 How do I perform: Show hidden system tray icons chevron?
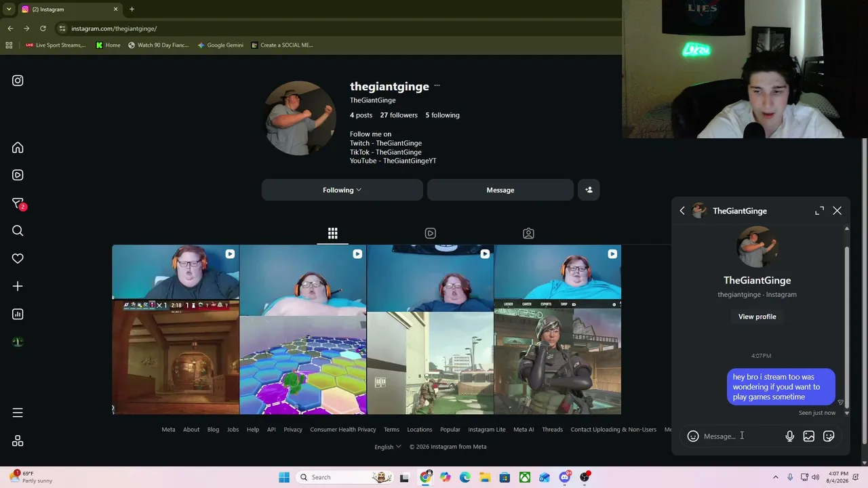pos(776,477)
